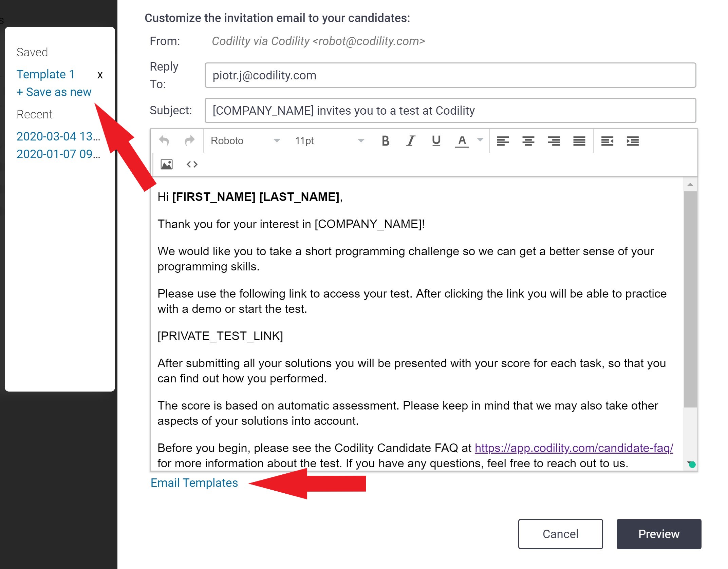The width and height of the screenshot is (728, 569).
Task: Place cursor at the Hi [FIRST_NAME] greeting line
Action: 250,197
